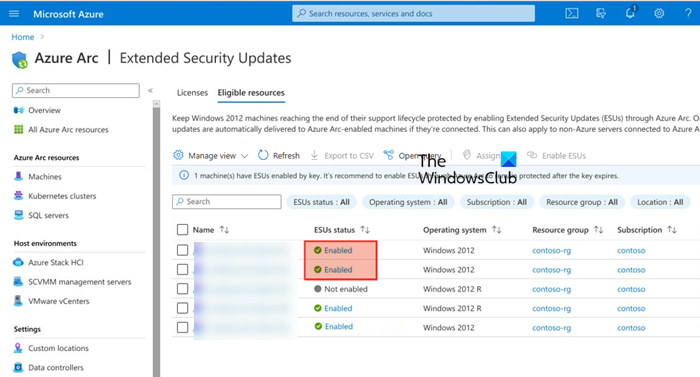This screenshot has width=700, height=377.
Task: Sort by the Resource group column header
Action: (x=567, y=230)
